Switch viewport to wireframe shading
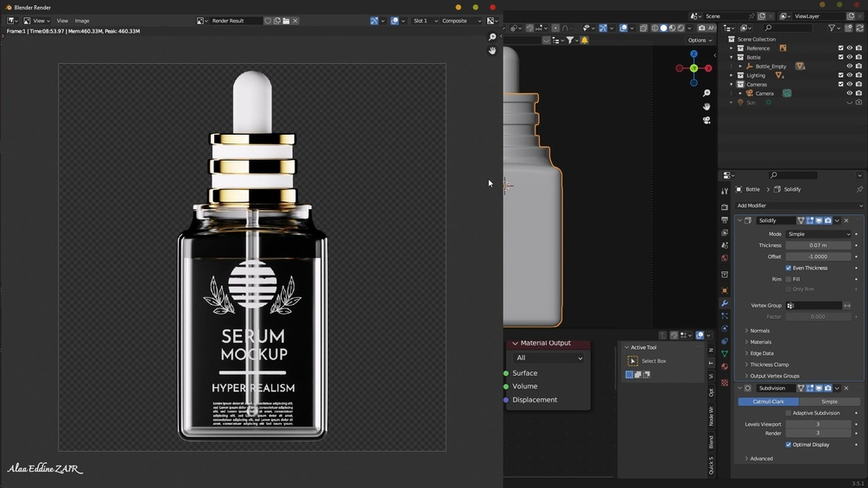868x488 pixels. point(655,28)
